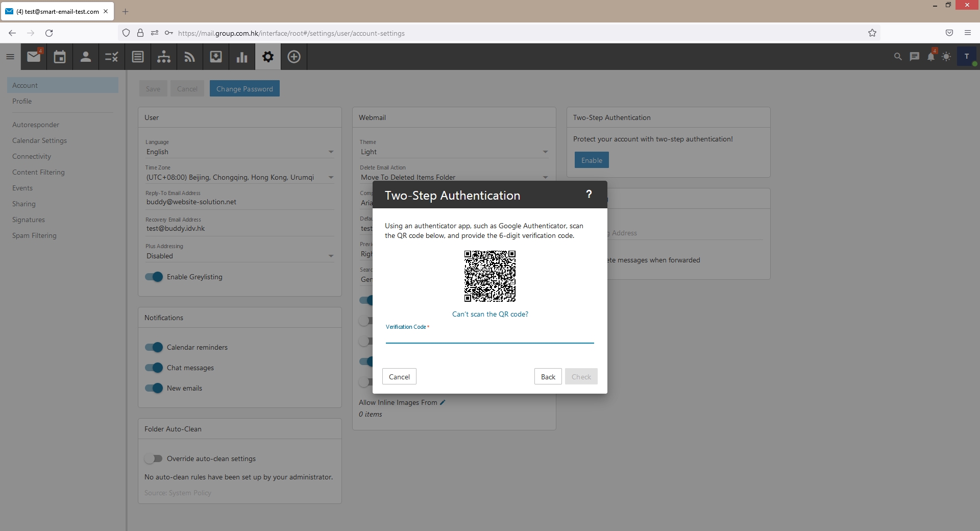Open the File Storage download icon
The width and height of the screenshot is (980, 531).
point(216,57)
